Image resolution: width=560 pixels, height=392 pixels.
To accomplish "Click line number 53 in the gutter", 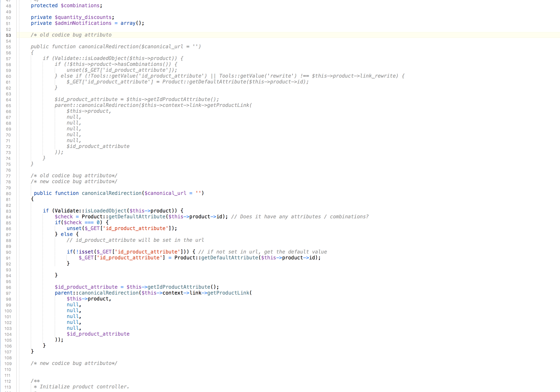I will pos(9,35).
